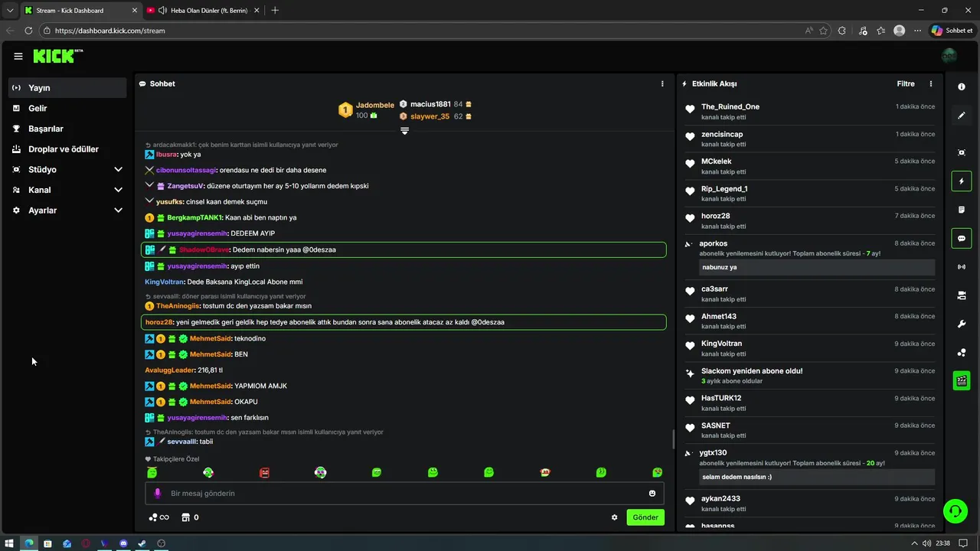Click the Kick logo
Image resolution: width=980 pixels, height=551 pixels.
point(58,56)
